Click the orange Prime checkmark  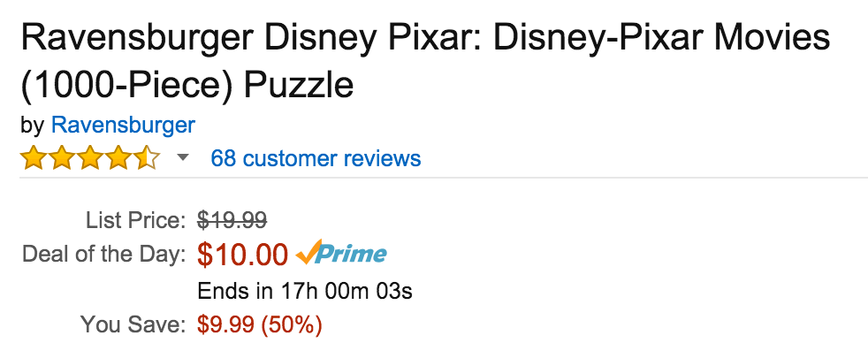308,252
